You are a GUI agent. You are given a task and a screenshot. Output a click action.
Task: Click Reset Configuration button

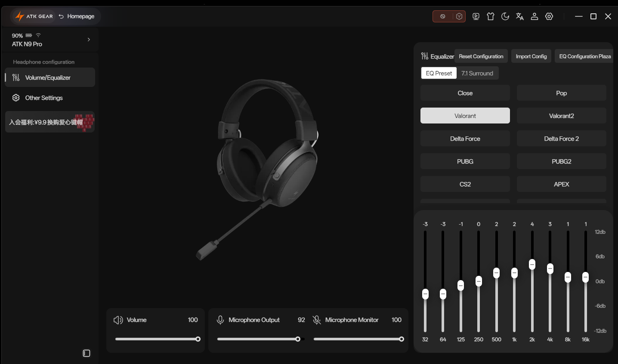point(481,56)
